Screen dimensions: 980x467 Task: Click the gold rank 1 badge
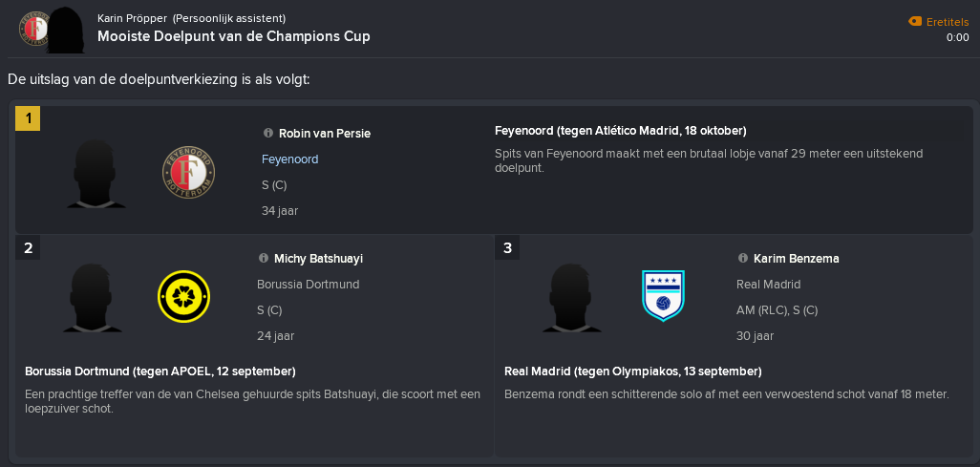(x=28, y=118)
